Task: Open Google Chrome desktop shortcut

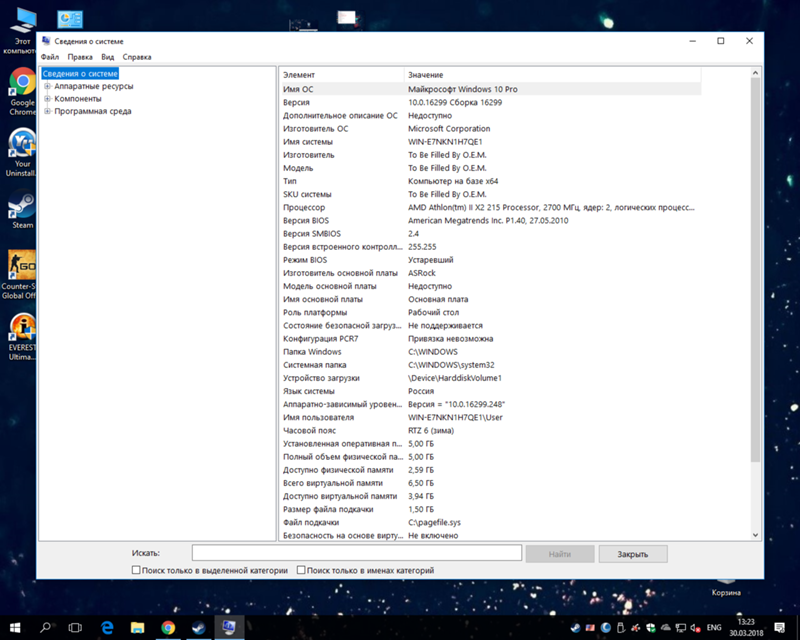Action: click(20, 91)
